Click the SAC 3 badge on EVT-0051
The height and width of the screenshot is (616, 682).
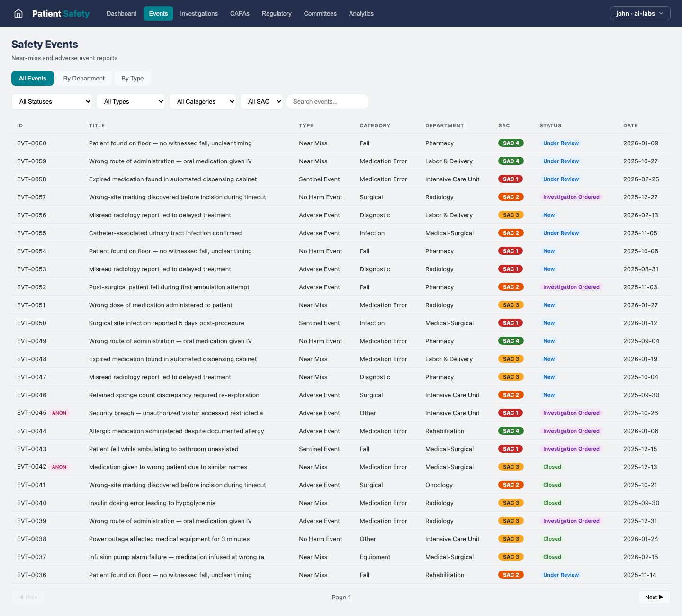pos(511,305)
